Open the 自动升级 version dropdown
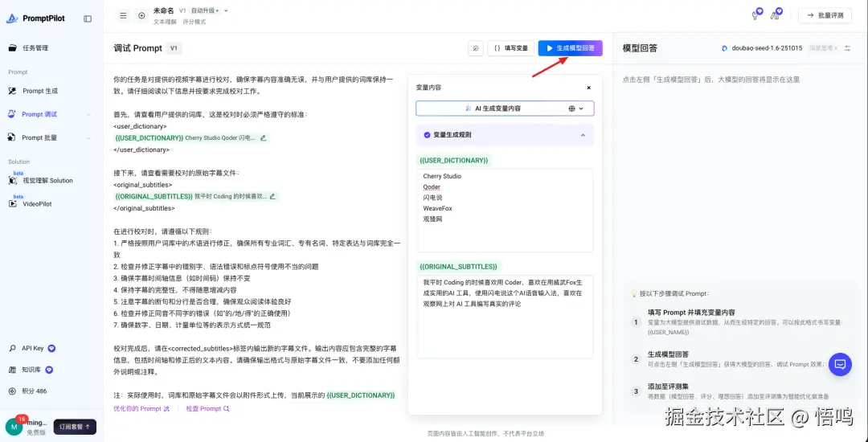The width and height of the screenshot is (868, 442). (x=209, y=10)
